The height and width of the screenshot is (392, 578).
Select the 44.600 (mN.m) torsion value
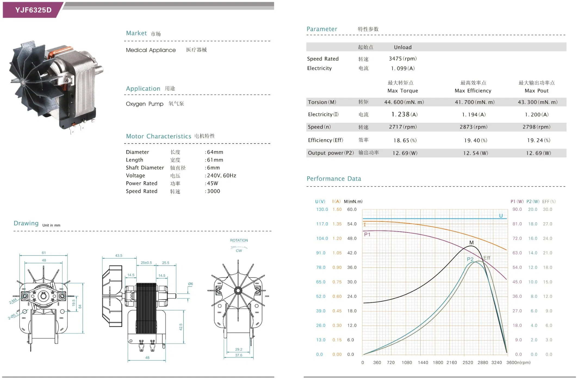pyautogui.click(x=404, y=102)
